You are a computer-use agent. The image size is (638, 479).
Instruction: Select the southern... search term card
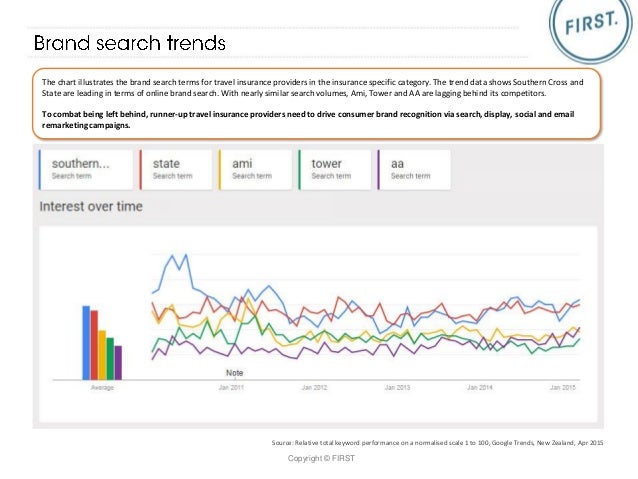[86, 170]
